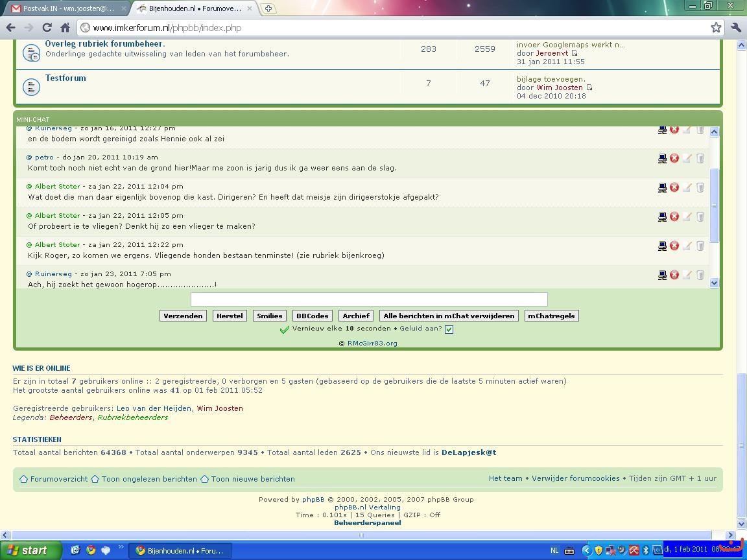Viewport: 747px width, 560px height.
Task: Bookmark this page with the star icon
Action: [x=716, y=27]
